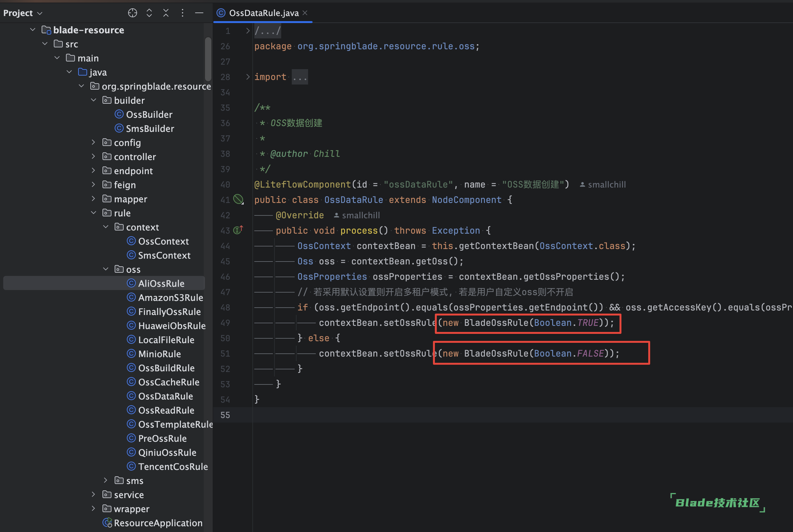Open the SmsBuilder class
Screen dimensions: 793x532
[x=150, y=128]
